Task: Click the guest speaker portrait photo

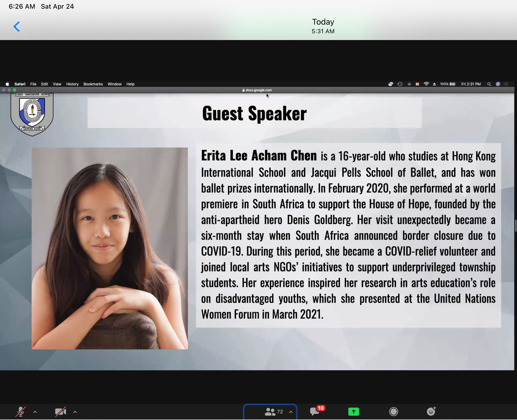Action: (x=110, y=248)
